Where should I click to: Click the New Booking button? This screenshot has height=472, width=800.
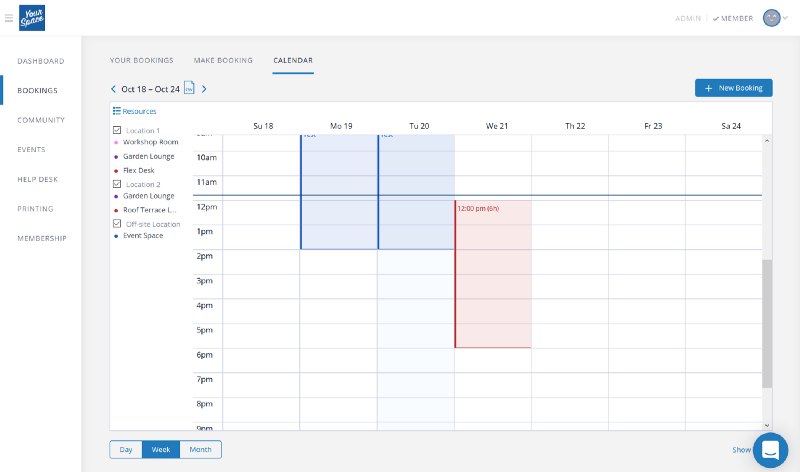tap(733, 88)
